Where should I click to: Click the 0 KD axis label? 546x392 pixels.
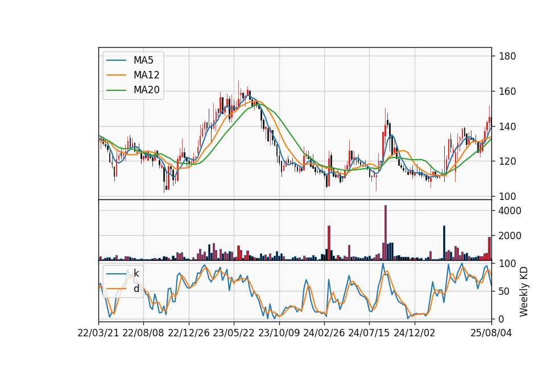point(502,319)
